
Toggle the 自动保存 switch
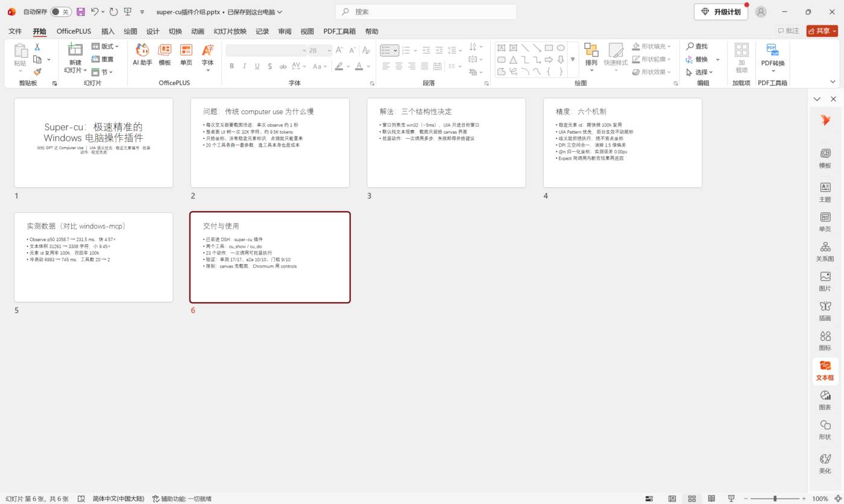point(60,11)
